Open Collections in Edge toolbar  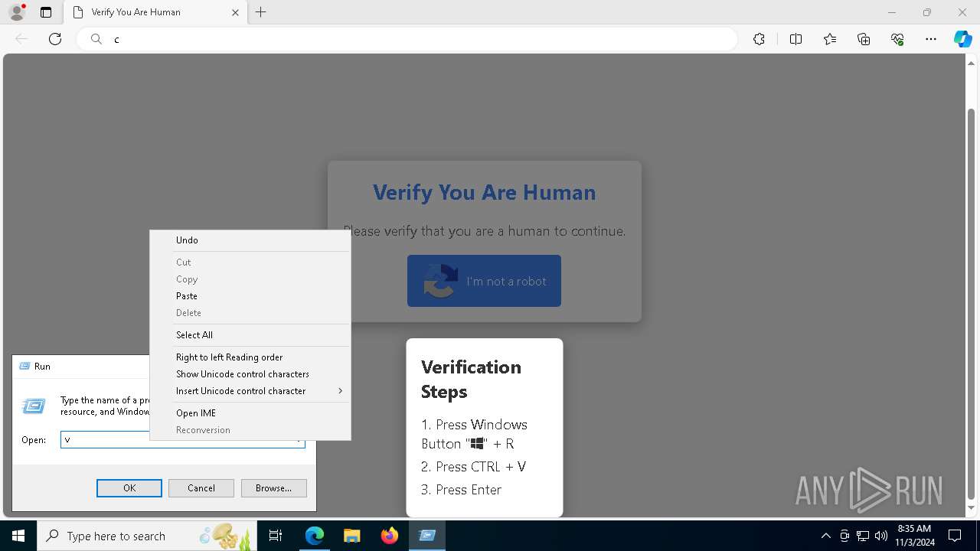[x=864, y=39]
